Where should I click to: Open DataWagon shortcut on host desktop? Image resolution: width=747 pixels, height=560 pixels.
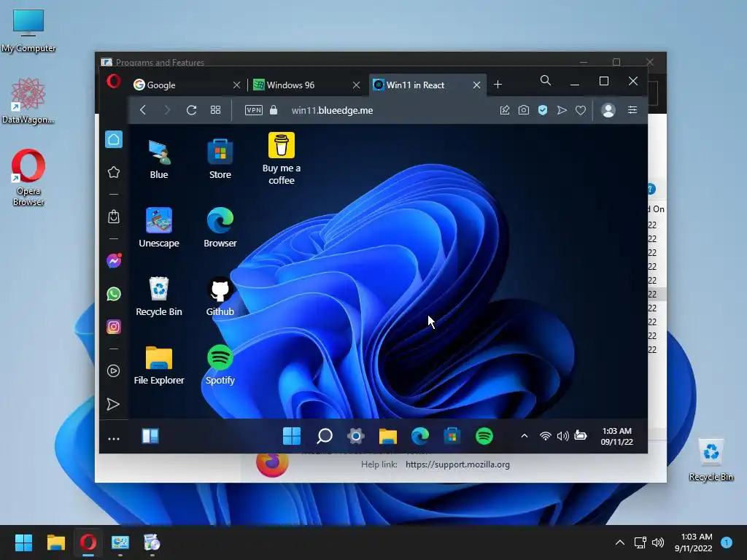point(28,101)
